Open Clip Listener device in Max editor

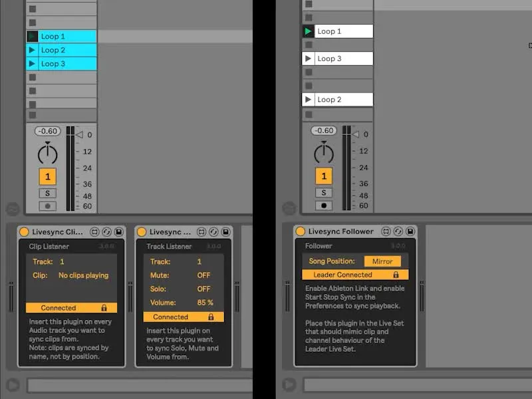point(94,232)
